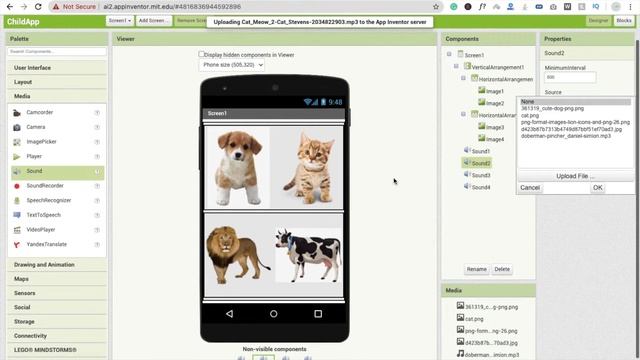Collapse VerticalArrangement1 tree node
Image resolution: width=640 pixels, height=360 pixels.
[x=456, y=66]
